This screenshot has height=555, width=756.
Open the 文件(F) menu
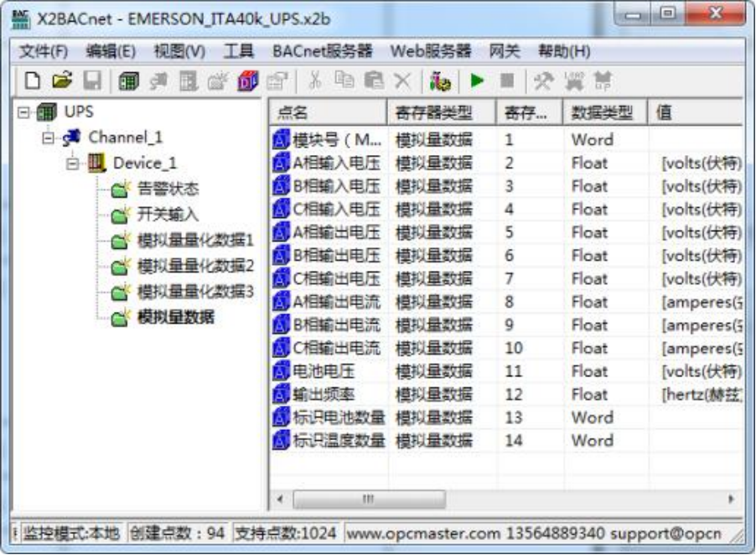tap(44, 51)
